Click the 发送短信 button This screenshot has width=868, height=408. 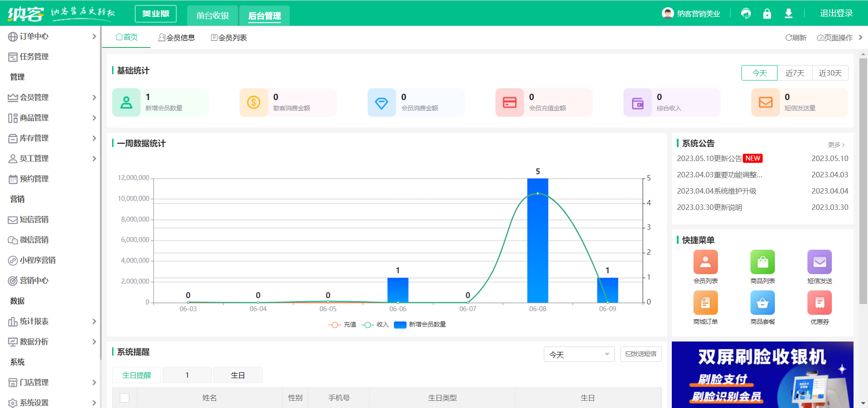641,354
